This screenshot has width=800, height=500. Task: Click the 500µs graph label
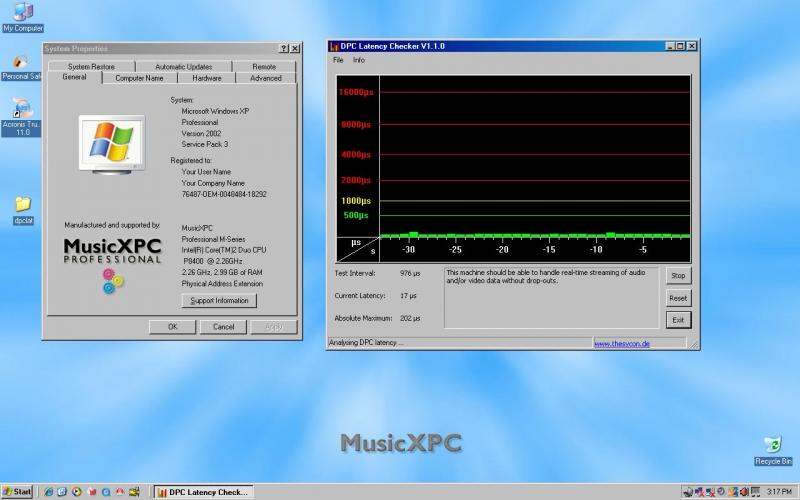coord(356,215)
